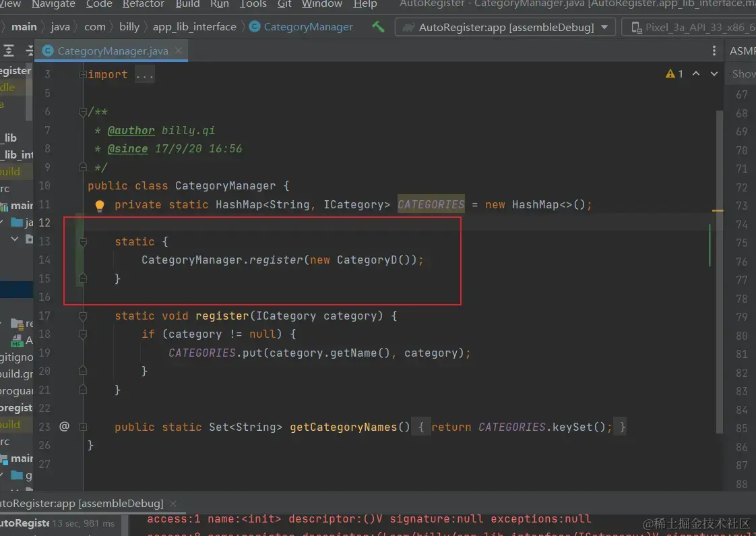756x536 pixels.
Task: Collapse the Javadoc comment fold marker
Action: tap(83, 112)
